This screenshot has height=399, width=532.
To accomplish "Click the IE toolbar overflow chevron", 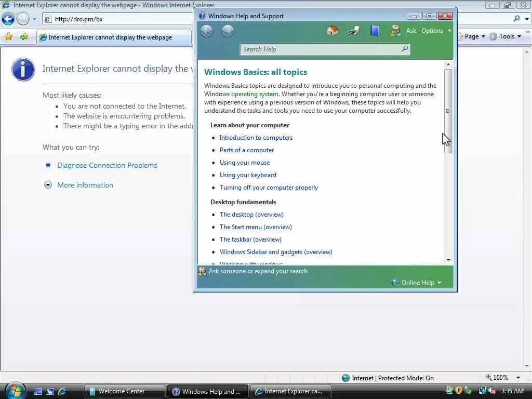I will tap(528, 32).
